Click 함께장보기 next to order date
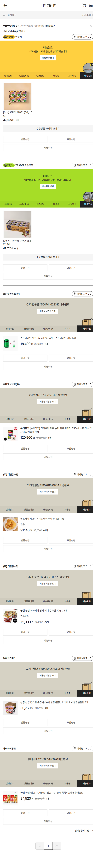The width and height of the screenshot is (93, 868). tap(50, 26)
